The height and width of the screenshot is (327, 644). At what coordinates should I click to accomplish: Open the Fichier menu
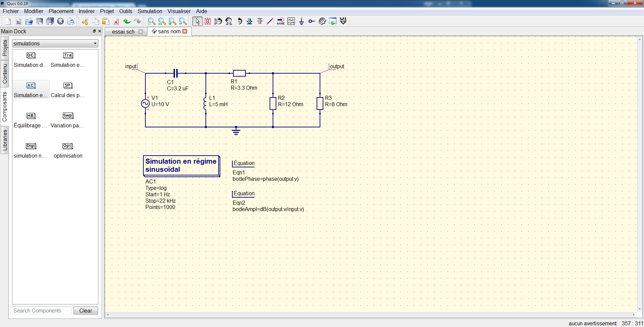(x=11, y=11)
